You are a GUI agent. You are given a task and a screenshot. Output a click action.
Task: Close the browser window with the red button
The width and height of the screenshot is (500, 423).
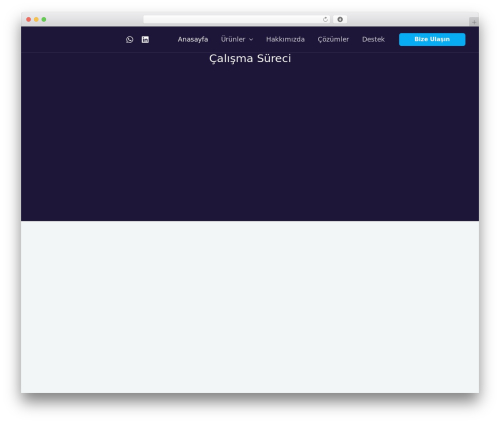coord(29,19)
